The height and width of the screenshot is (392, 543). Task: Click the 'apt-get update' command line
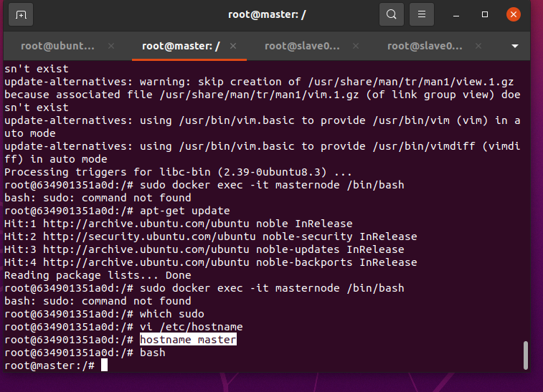117,211
